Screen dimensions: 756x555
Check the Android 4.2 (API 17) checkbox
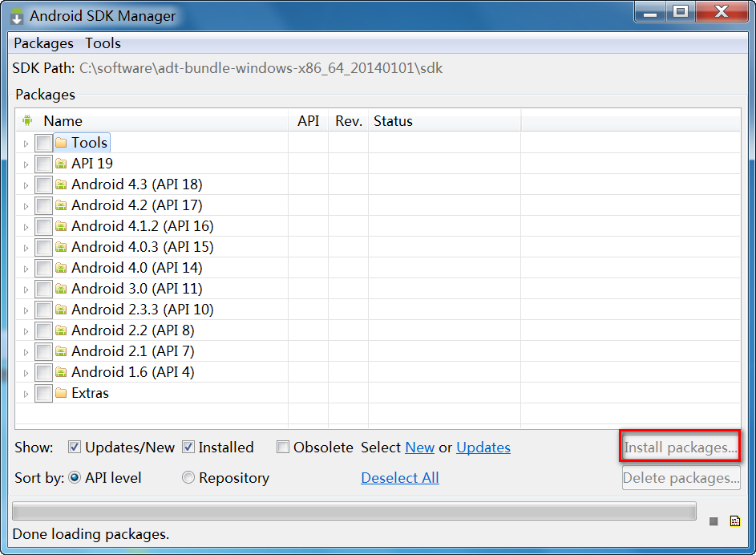43,205
